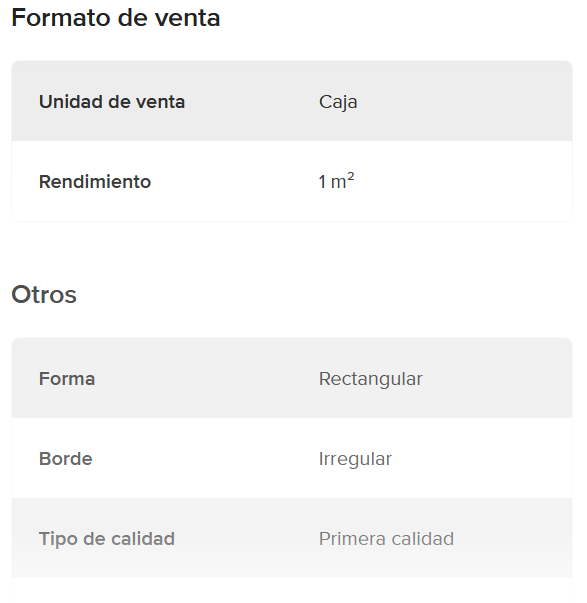Click the Otros section heading

pos(44,295)
